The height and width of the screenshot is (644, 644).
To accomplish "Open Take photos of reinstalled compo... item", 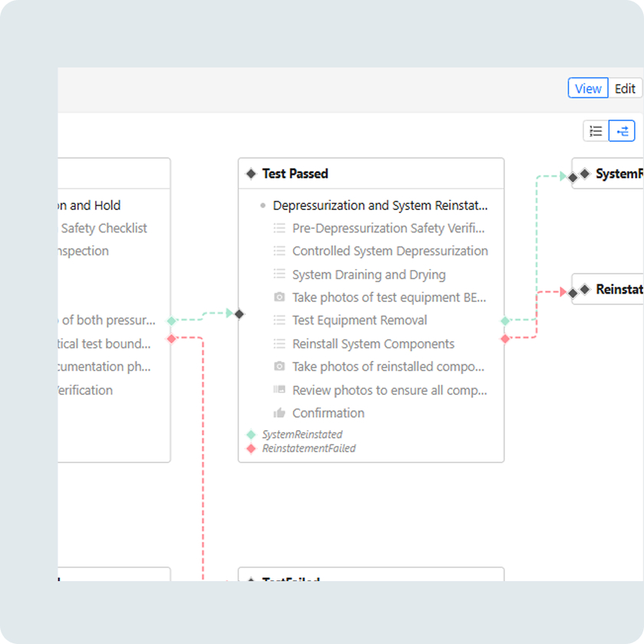I will pyautogui.click(x=388, y=366).
